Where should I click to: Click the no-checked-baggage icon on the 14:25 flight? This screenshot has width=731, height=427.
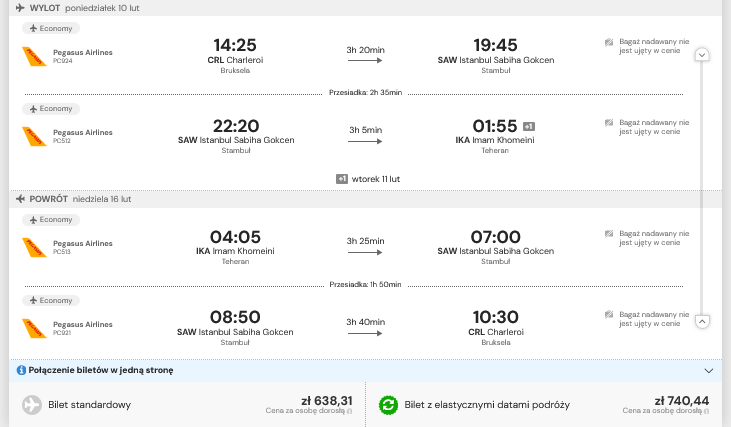(x=609, y=42)
